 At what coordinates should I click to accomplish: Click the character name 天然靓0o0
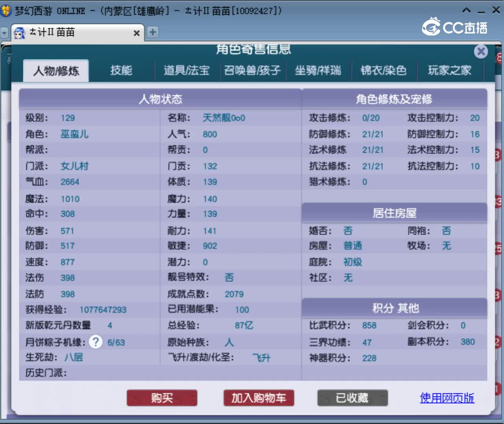tap(224, 118)
